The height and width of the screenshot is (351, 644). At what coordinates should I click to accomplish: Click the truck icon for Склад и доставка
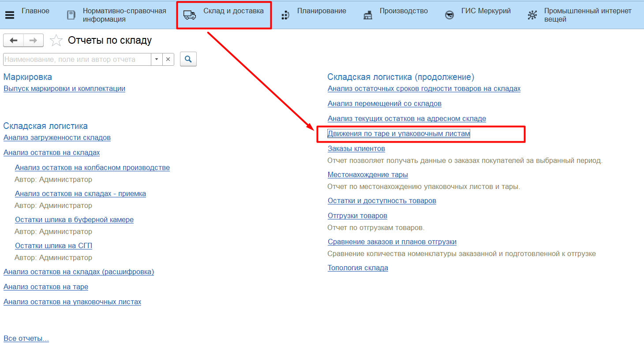tap(190, 15)
